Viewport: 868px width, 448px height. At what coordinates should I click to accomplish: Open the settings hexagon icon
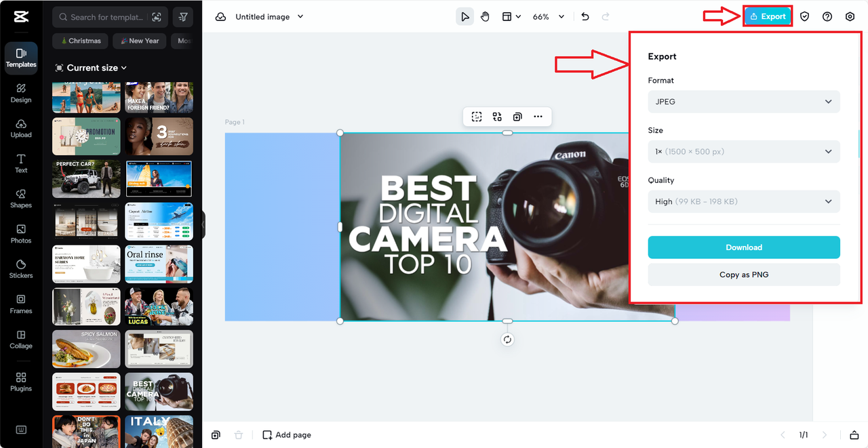point(850,17)
